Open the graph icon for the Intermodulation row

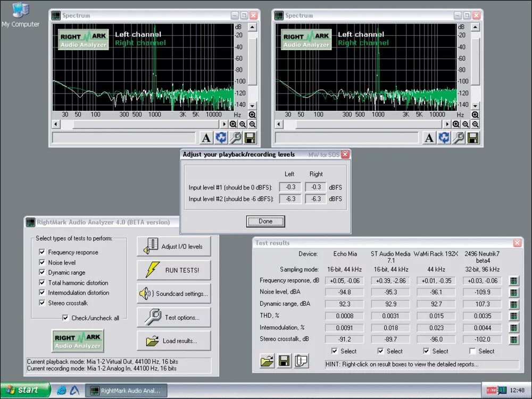514,328
